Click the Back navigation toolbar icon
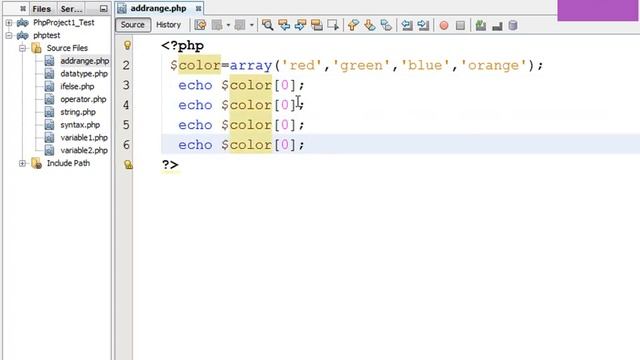The width and height of the screenshot is (640, 360). pos(217,25)
